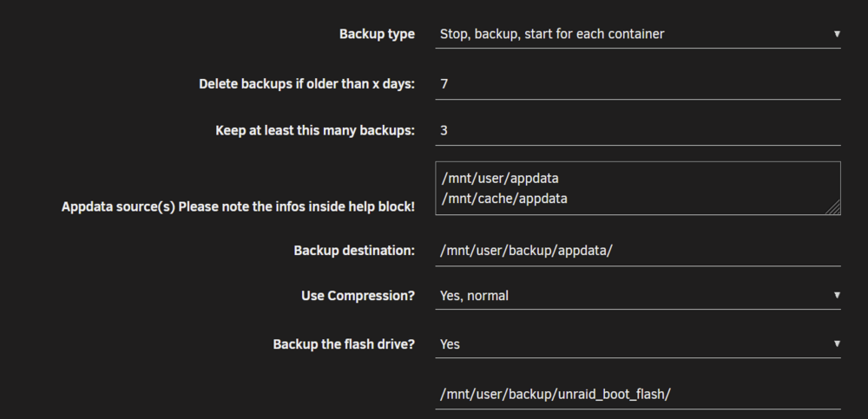Open the Backup the flash drive dropdown
Screen dimensions: 868x419
pos(638,344)
